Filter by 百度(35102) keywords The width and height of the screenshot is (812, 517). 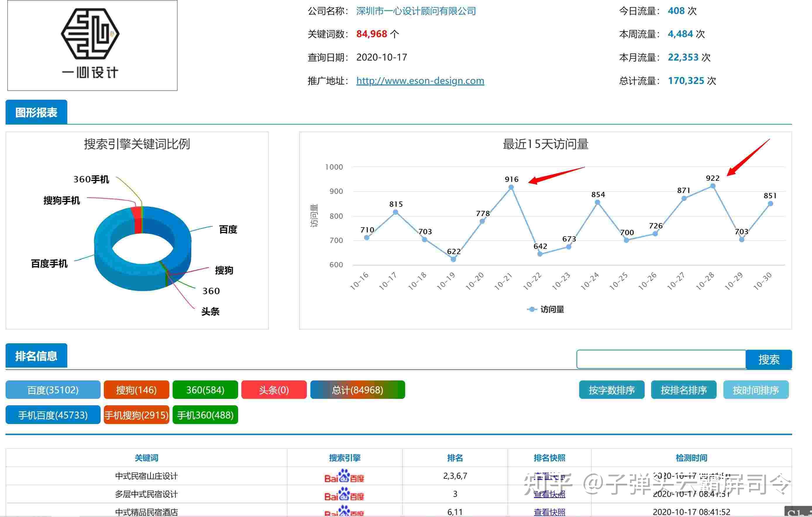[x=53, y=390]
